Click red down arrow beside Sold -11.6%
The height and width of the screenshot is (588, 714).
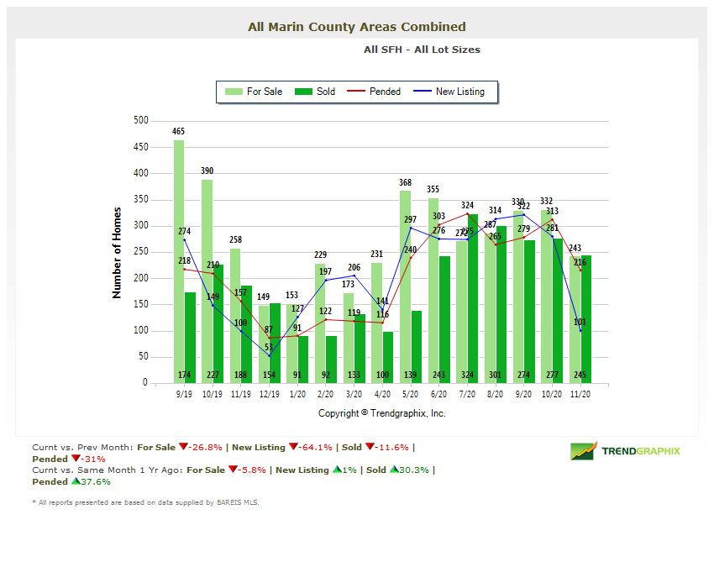tap(370, 448)
